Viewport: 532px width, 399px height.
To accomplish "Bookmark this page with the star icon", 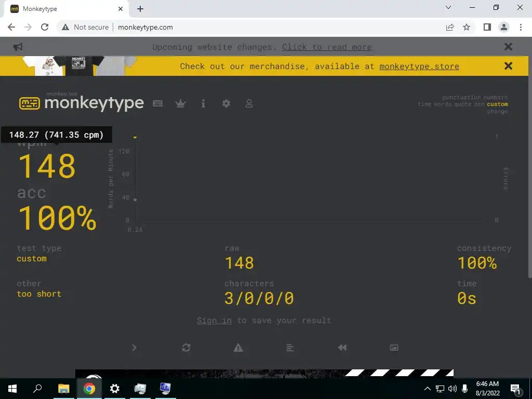I will click(x=467, y=27).
